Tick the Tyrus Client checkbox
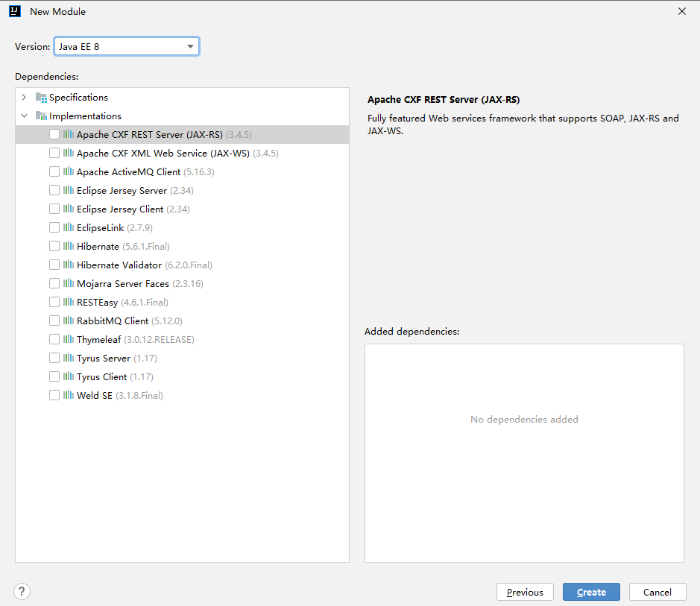This screenshot has height=606, width=700. [54, 376]
